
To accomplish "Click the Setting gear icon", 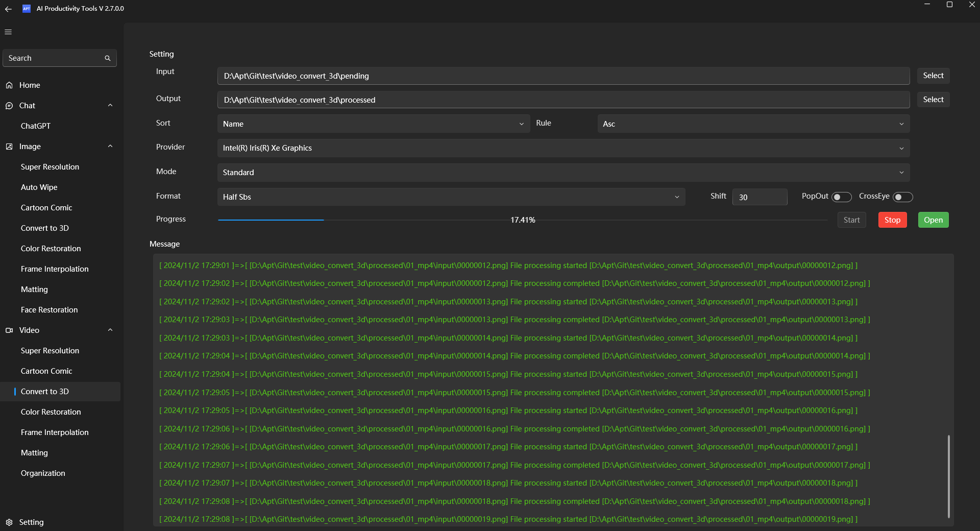I will tap(9, 522).
